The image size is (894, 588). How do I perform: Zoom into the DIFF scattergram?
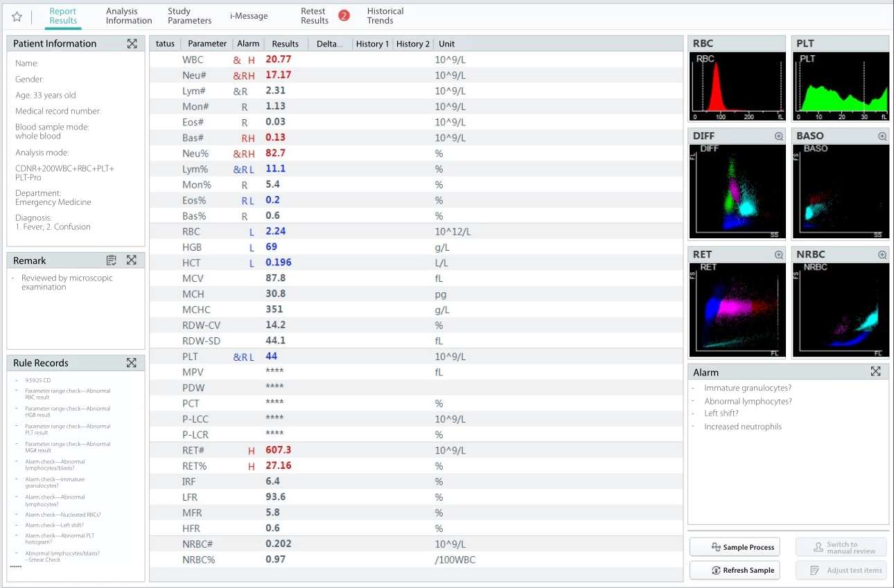coord(779,136)
